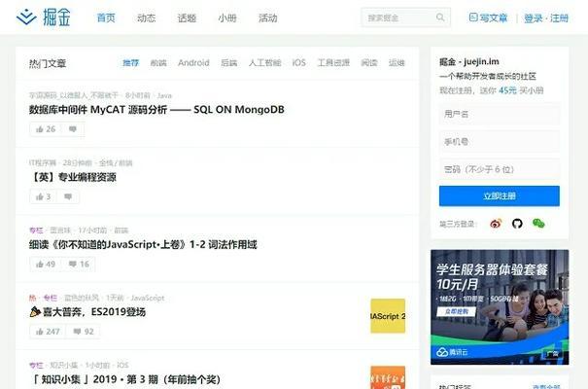Open the 小册 nav tab
This screenshot has height=389, width=588.
coord(227,18)
